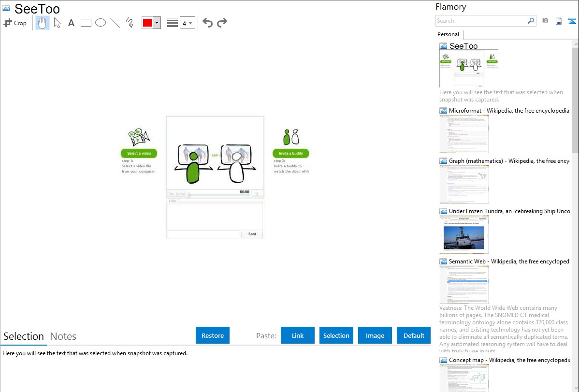The height and width of the screenshot is (392, 579).
Task: Expand the line width dropdown showing 4
Action: pyautogui.click(x=188, y=23)
